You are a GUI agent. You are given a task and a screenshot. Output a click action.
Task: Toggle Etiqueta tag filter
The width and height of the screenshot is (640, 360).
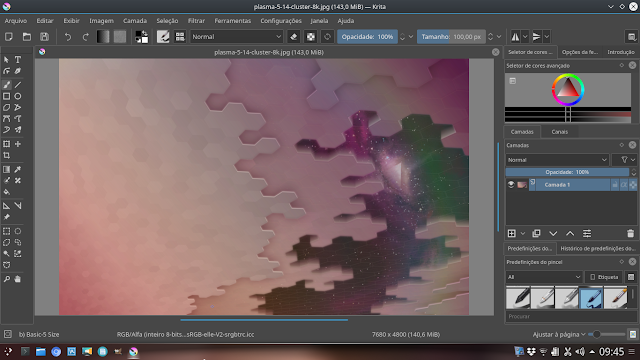[x=604, y=277]
